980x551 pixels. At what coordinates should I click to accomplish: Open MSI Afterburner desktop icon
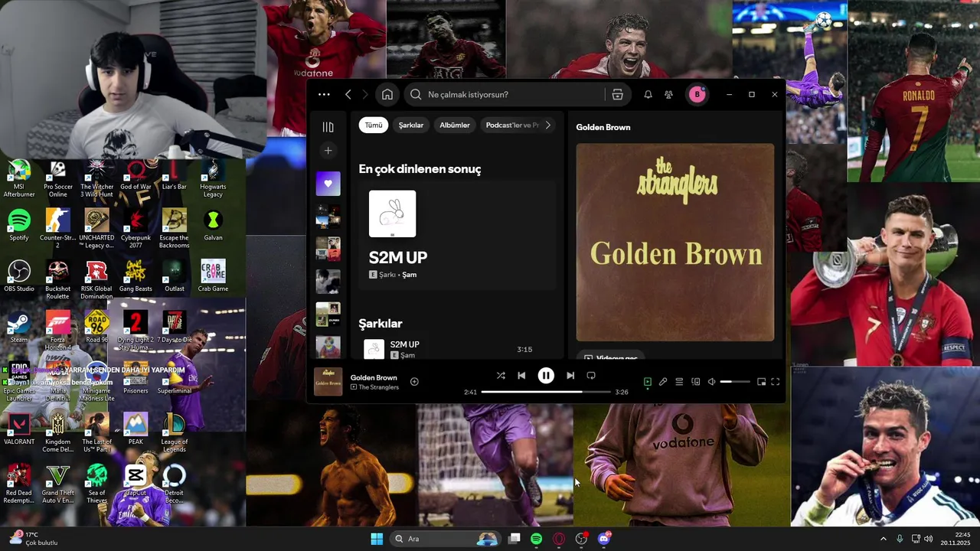(x=19, y=178)
